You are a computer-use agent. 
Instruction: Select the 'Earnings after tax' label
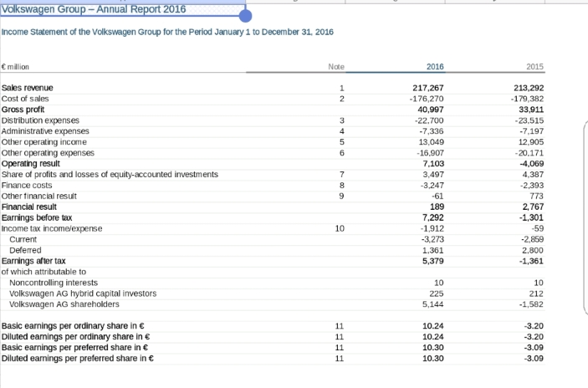(33, 261)
